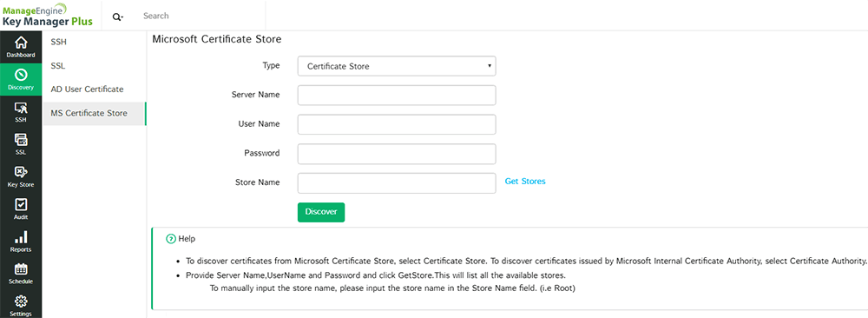Open the SSL module icon in sidebar

[21, 144]
